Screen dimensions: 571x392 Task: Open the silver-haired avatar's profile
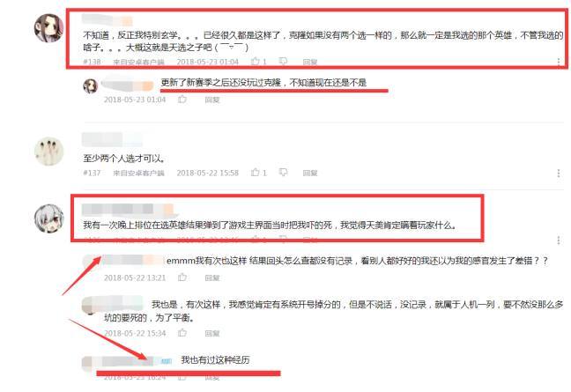tap(48, 218)
